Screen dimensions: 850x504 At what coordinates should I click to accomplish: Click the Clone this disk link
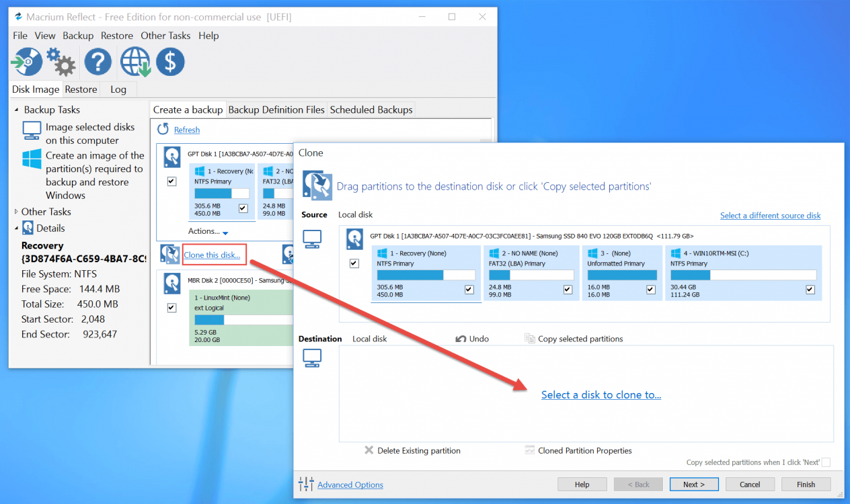click(x=212, y=255)
